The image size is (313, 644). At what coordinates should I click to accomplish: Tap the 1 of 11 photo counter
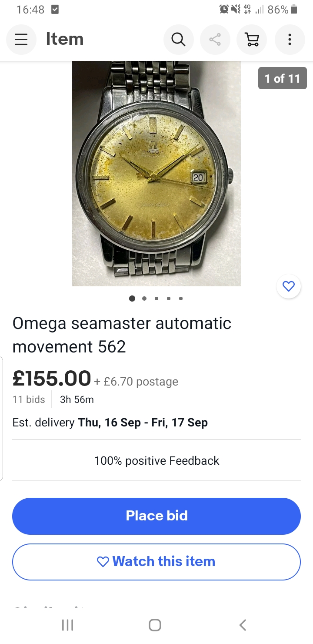[283, 78]
